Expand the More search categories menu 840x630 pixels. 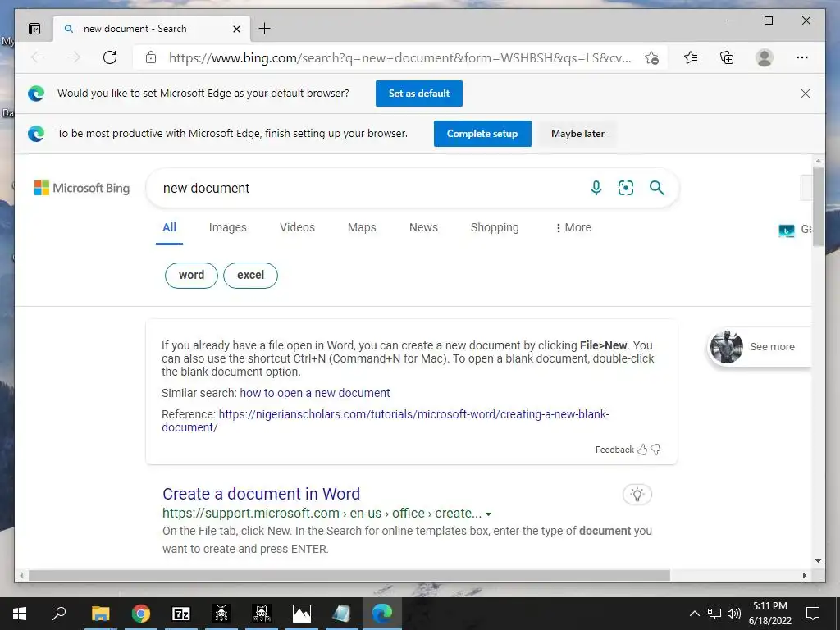point(573,228)
